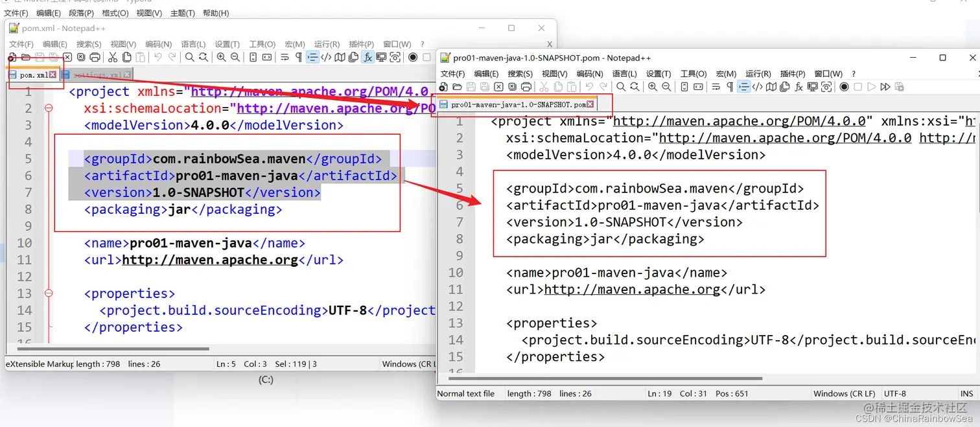The image size is (980, 427).
Task: Click Windows (CR LF) status field in front window
Action: pos(844,393)
